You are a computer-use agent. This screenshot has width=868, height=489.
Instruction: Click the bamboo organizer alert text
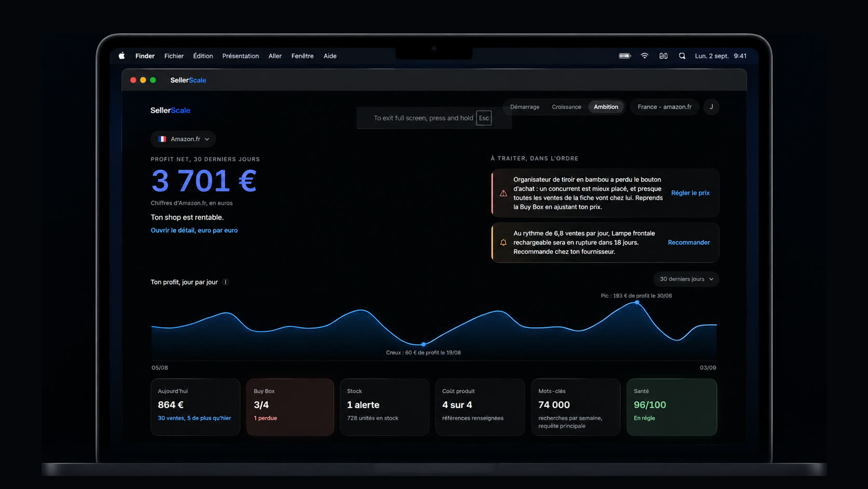[588, 193]
